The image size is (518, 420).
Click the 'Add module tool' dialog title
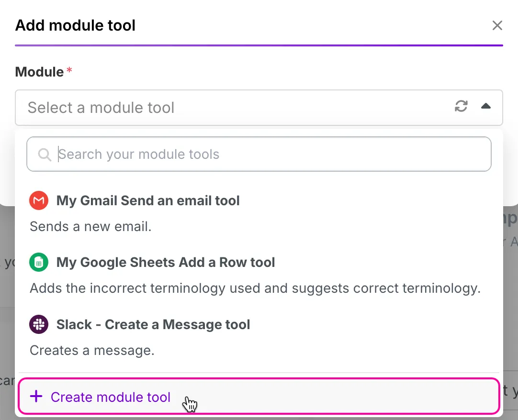coord(75,25)
